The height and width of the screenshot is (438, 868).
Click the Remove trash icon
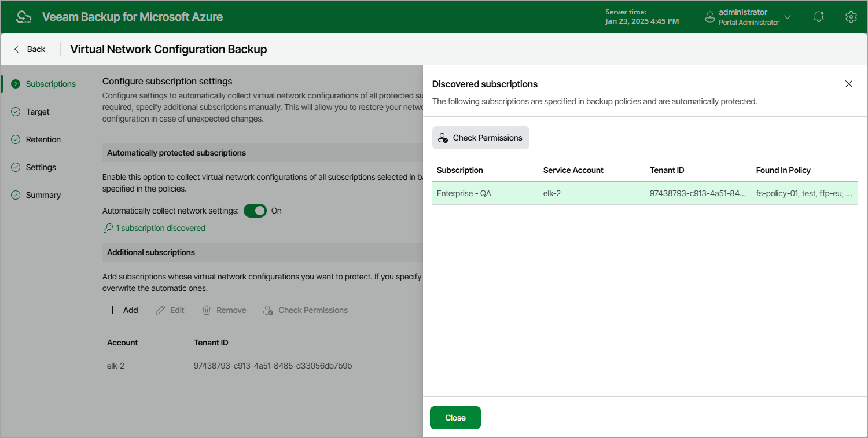tap(207, 310)
